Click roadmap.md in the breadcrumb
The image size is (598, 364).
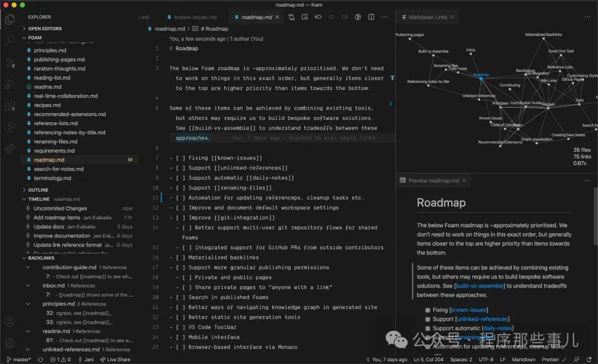pyautogui.click(x=170, y=29)
